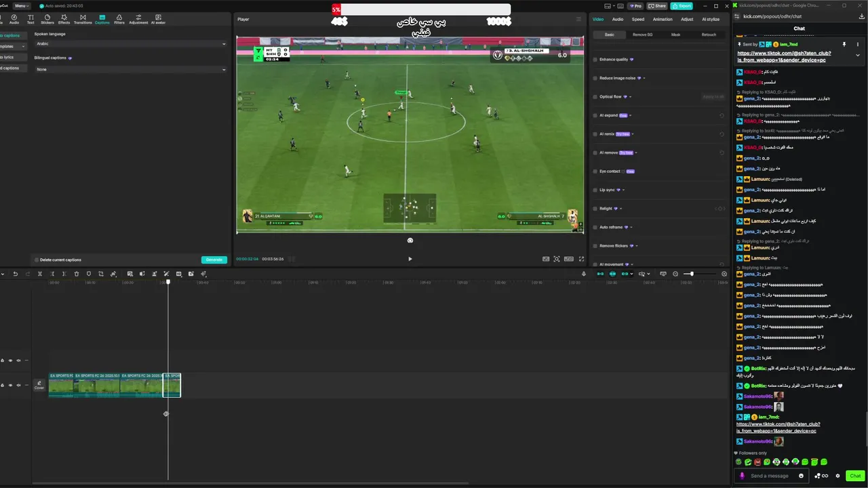Select the Captions tab
This screenshot has width=868, height=488.
pyautogui.click(x=102, y=19)
